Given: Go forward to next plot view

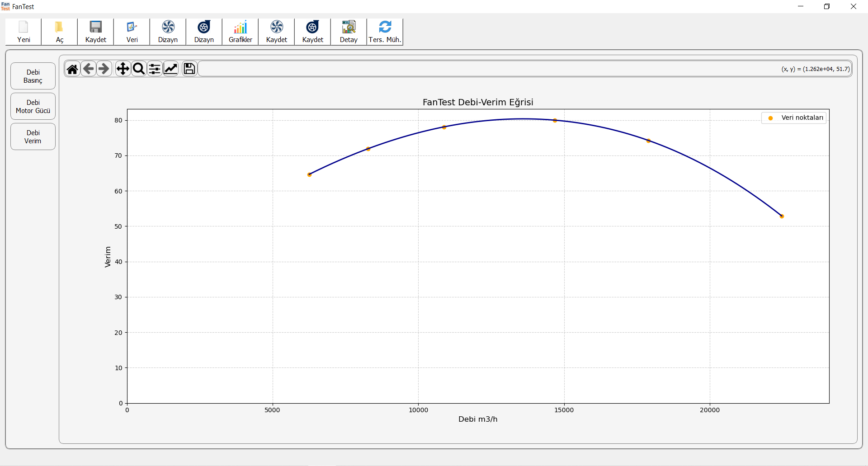Looking at the screenshot, I should tap(104, 69).
